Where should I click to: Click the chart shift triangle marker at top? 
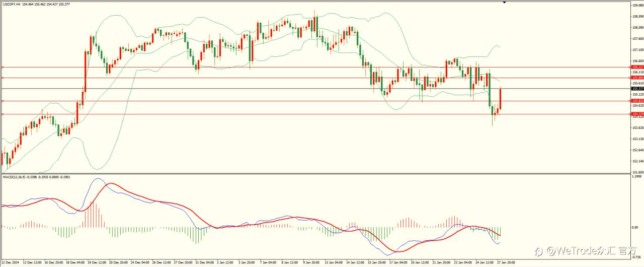point(504,2)
